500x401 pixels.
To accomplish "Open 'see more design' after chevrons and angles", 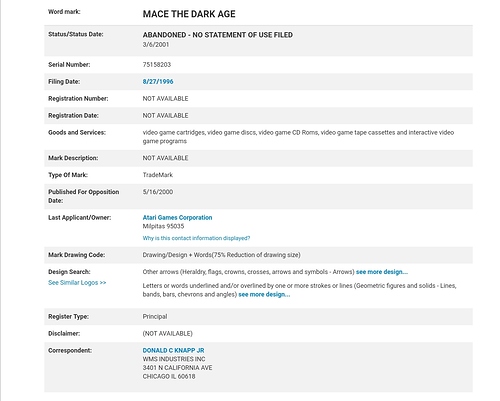I will pyautogui.click(x=264, y=295).
